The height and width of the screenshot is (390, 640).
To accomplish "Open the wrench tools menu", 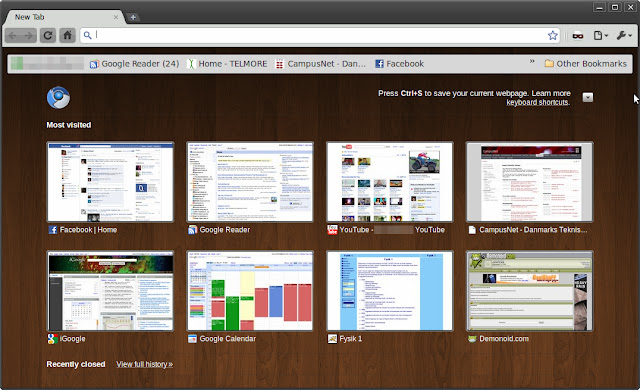I will (x=624, y=35).
